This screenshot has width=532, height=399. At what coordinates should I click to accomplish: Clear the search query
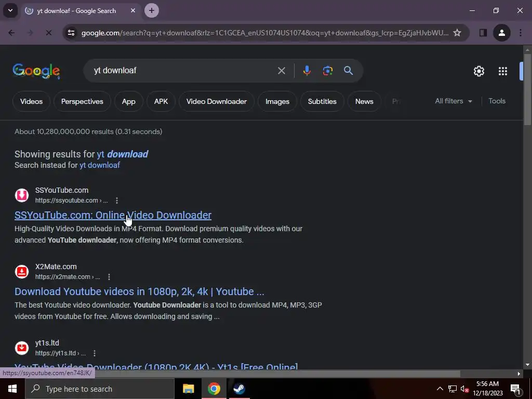click(x=281, y=71)
